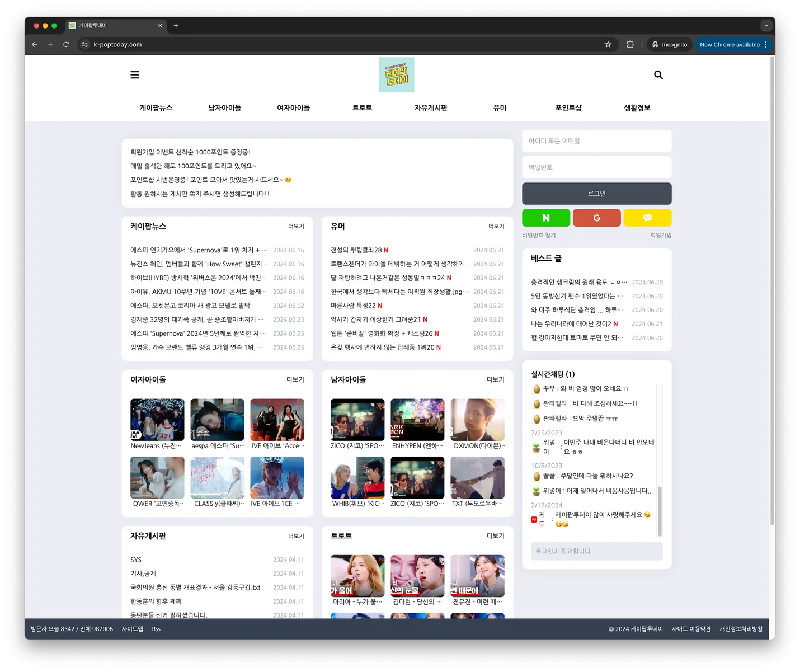Open the CLASS:y(클라씨) video thumbnail
The image size is (800, 672).
(x=217, y=477)
